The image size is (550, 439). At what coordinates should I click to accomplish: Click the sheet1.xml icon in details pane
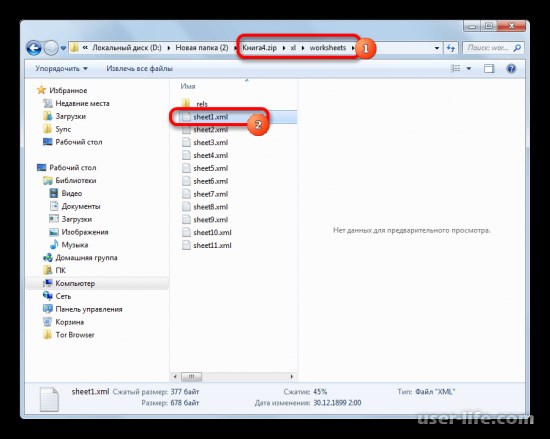click(x=49, y=399)
